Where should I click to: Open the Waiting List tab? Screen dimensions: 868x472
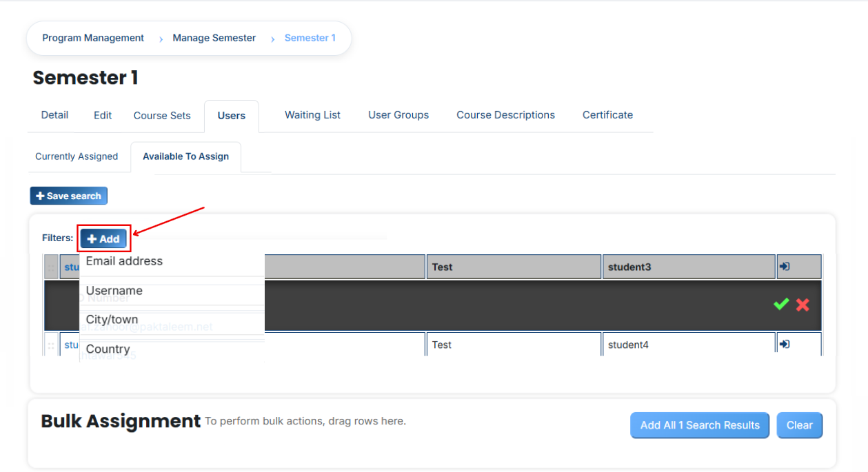point(313,115)
